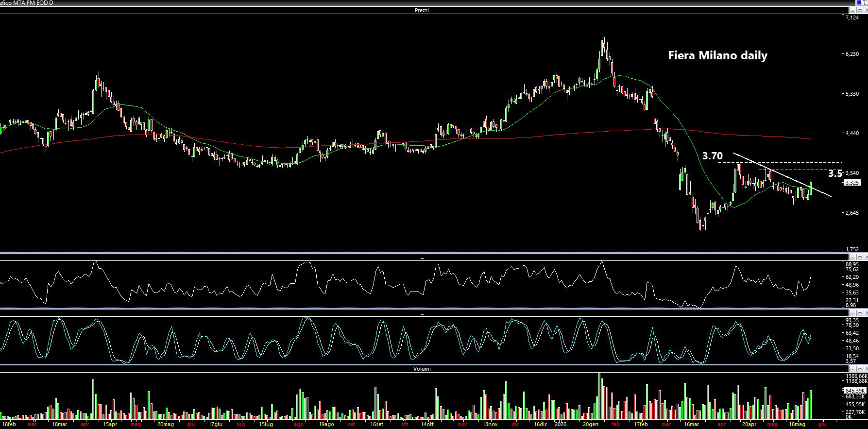Image resolution: width=868 pixels, height=429 pixels.
Task: Click the 1,752 price axis value
Action: pyautogui.click(x=852, y=249)
